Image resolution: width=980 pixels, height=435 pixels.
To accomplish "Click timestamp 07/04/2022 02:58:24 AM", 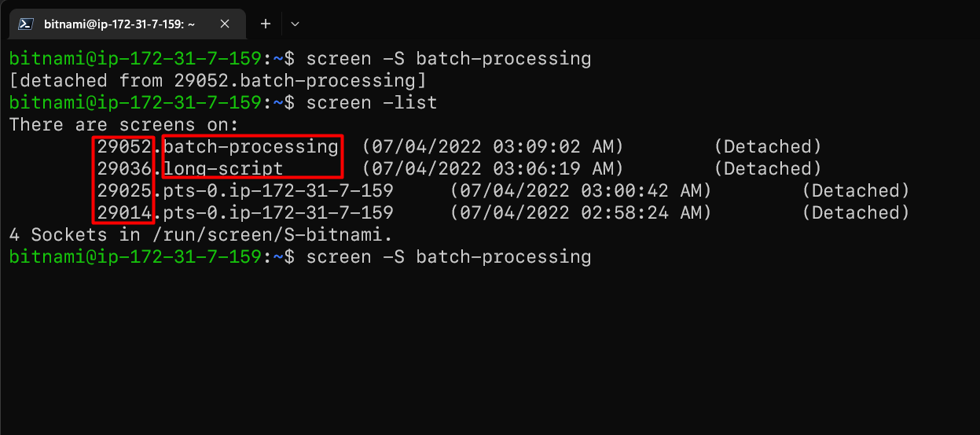I will click(581, 212).
